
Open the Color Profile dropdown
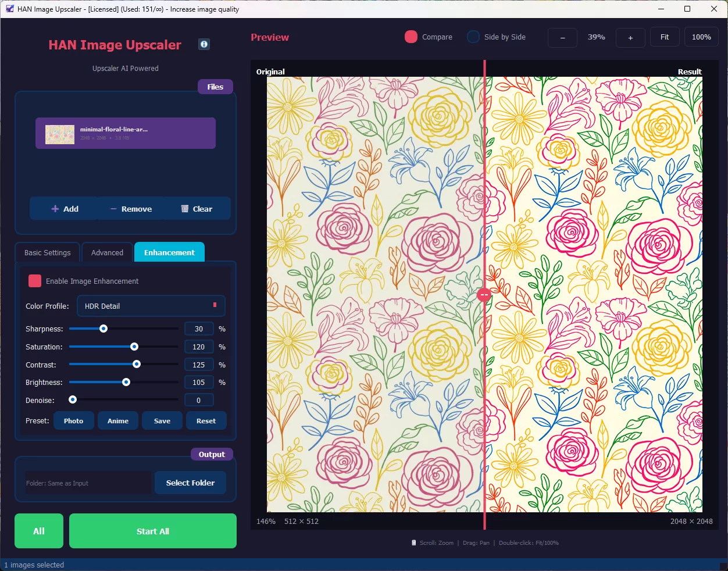click(151, 306)
